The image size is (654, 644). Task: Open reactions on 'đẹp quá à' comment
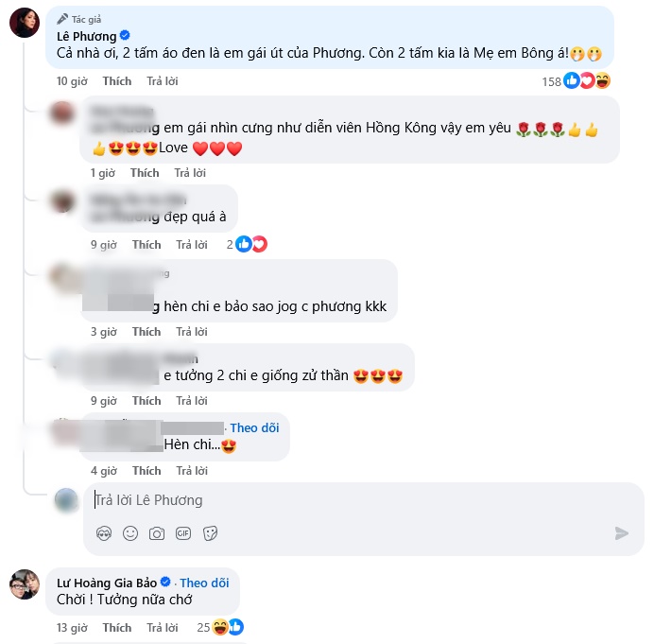(247, 245)
